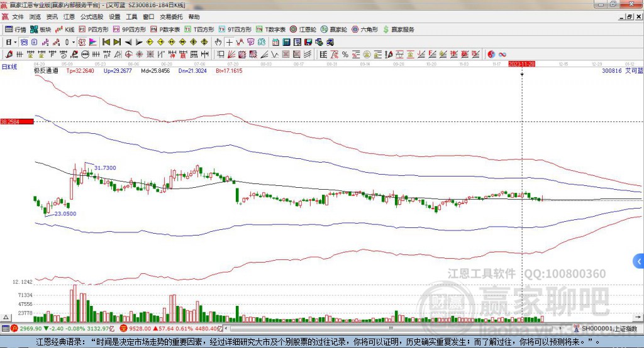Open the 江恩 menu
Viewport: 644px width, 348px height.
click(69, 17)
